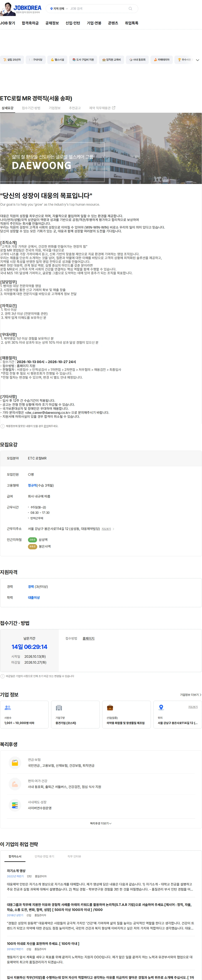Click the search magnifier icon
Screen dimensions: 202x980
tap(130, 8)
